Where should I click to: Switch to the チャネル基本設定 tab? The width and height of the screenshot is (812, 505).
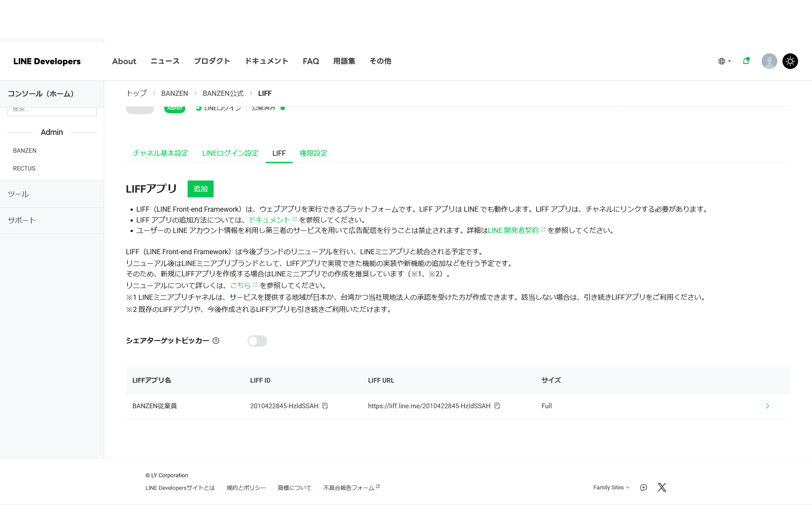pos(161,153)
